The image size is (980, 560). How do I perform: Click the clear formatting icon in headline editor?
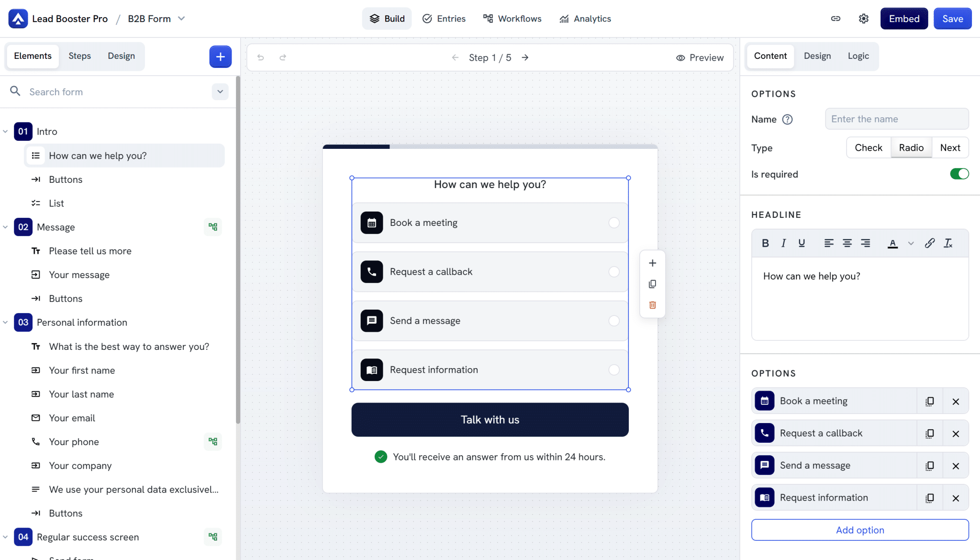tap(948, 243)
